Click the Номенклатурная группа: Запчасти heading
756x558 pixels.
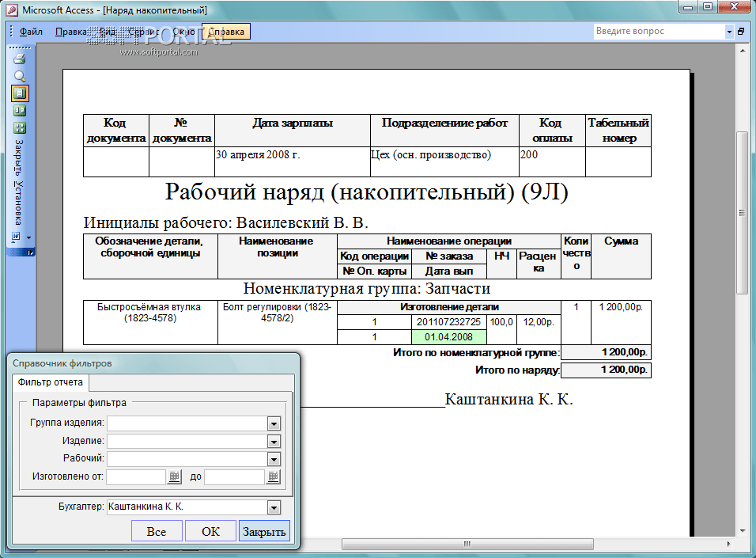[x=366, y=288]
